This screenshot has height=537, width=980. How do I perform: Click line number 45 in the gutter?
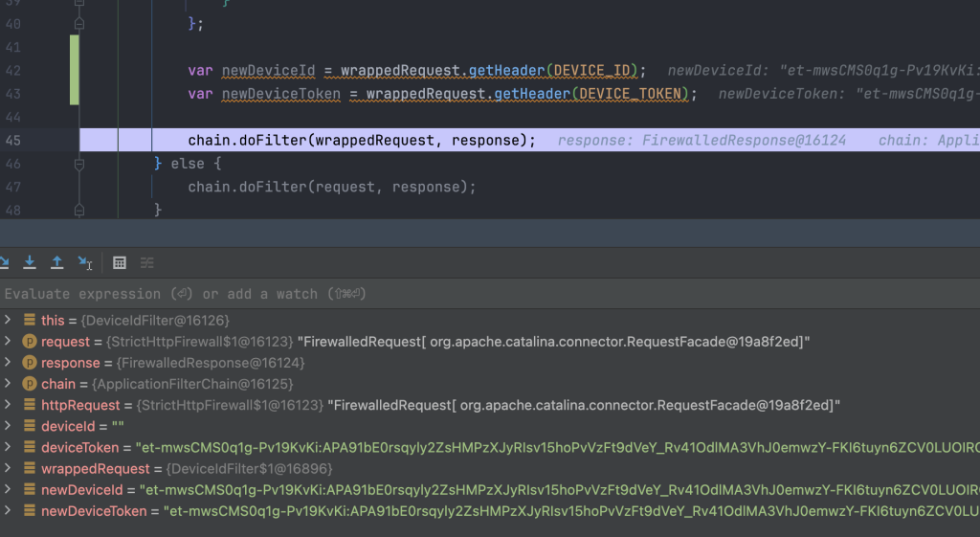(13, 140)
